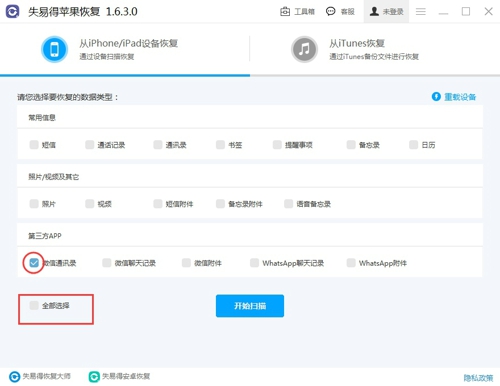Click the 未登录 login label

[393, 12]
